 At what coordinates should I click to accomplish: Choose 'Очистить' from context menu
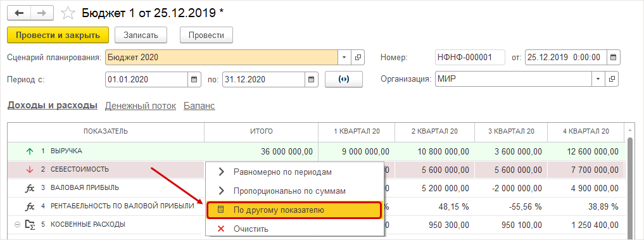(294, 229)
